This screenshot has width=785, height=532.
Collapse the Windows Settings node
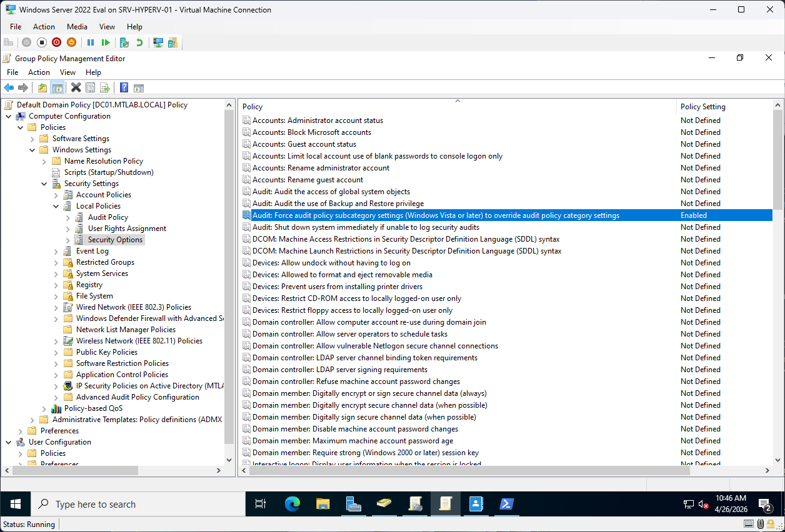(x=32, y=150)
